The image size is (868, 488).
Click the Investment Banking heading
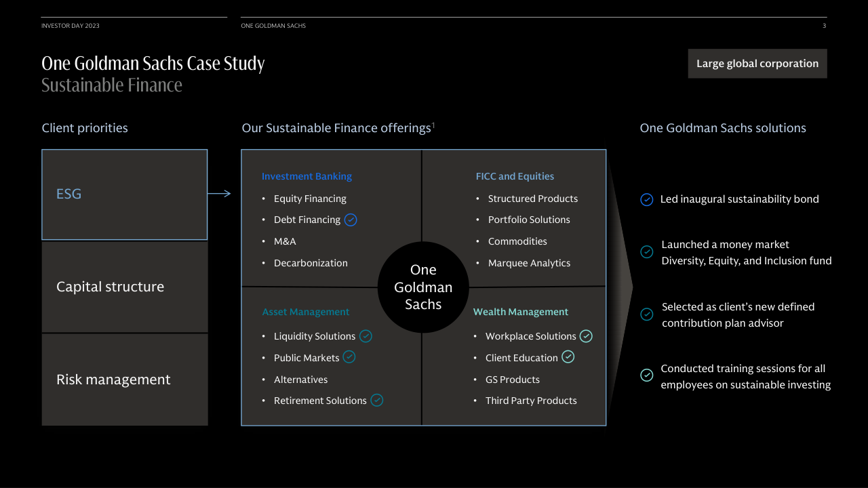(307, 176)
